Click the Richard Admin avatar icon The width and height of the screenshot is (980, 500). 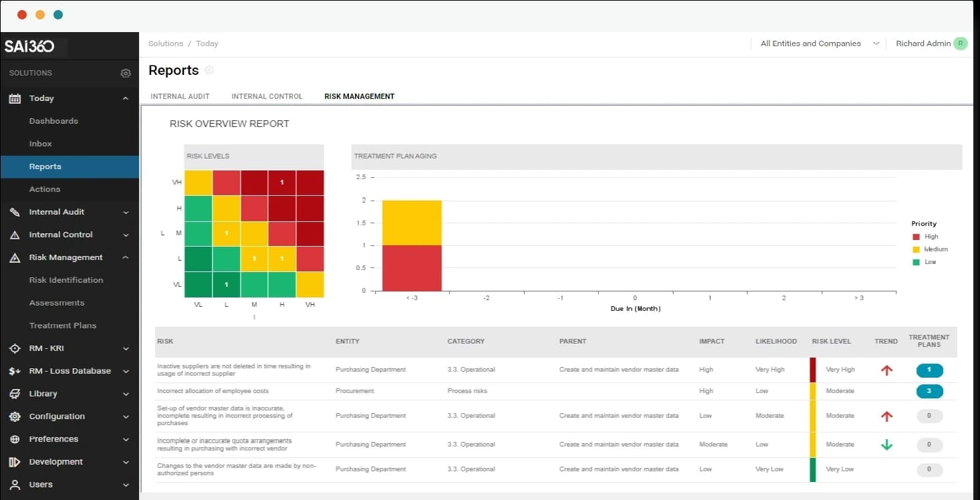[961, 43]
